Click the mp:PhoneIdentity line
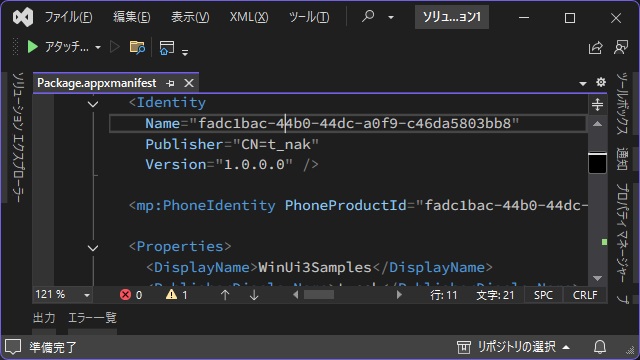 [358, 205]
